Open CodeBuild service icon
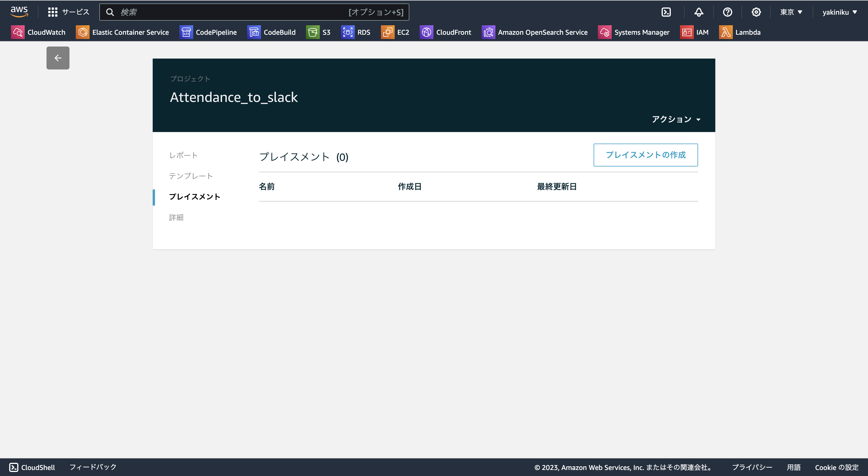This screenshot has height=476, width=868. (x=254, y=32)
